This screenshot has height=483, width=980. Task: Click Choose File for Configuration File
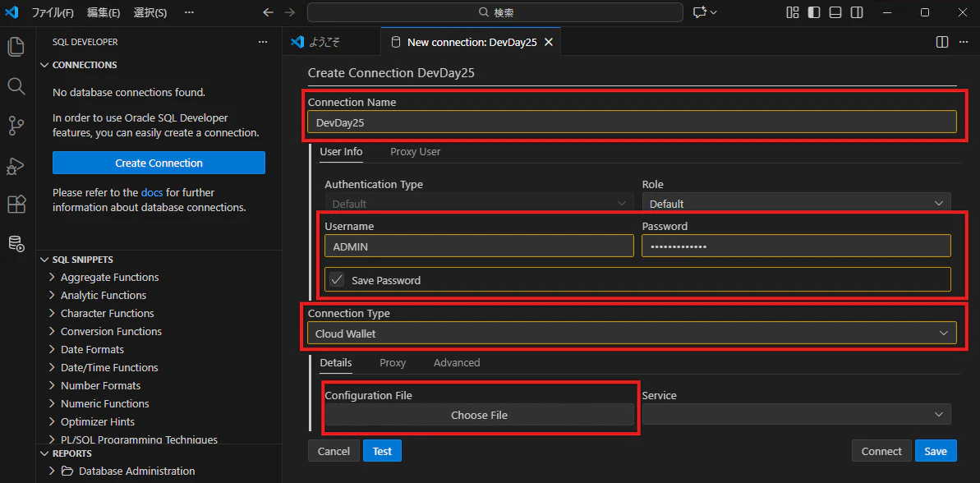click(x=480, y=415)
